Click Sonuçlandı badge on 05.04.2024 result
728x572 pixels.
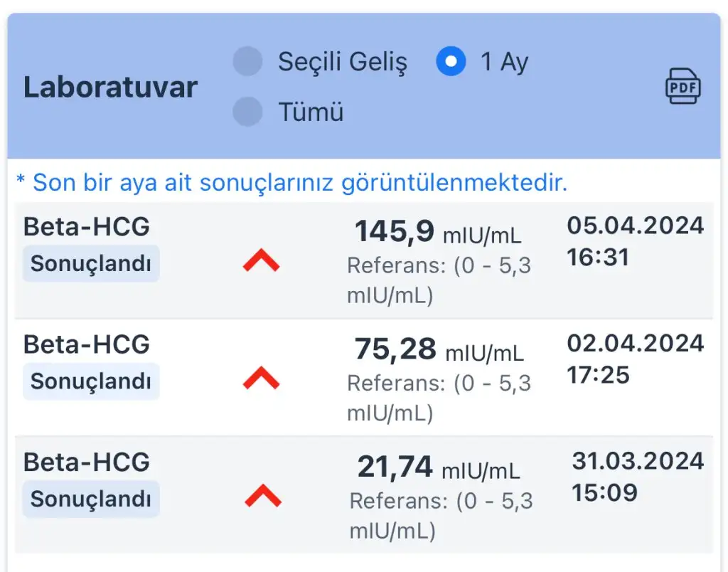(91, 264)
